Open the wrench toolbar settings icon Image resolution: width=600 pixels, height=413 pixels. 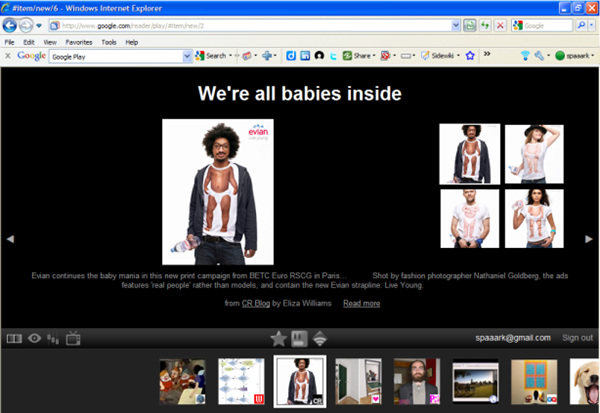tap(539, 56)
